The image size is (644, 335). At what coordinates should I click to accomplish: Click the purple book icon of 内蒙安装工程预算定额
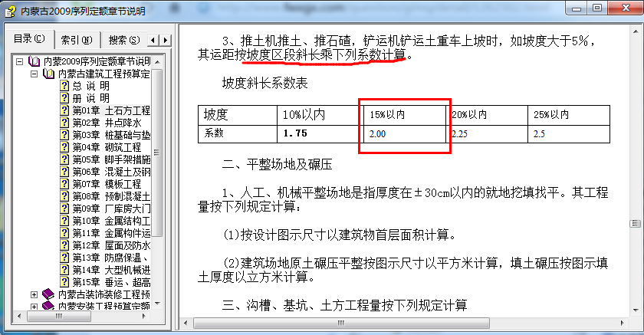(48, 305)
